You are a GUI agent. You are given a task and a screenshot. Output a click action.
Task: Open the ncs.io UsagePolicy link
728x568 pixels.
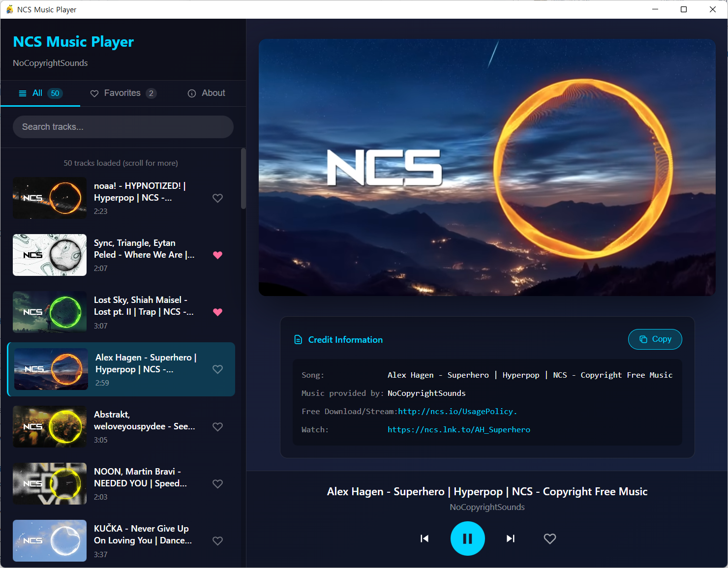pyautogui.click(x=457, y=412)
